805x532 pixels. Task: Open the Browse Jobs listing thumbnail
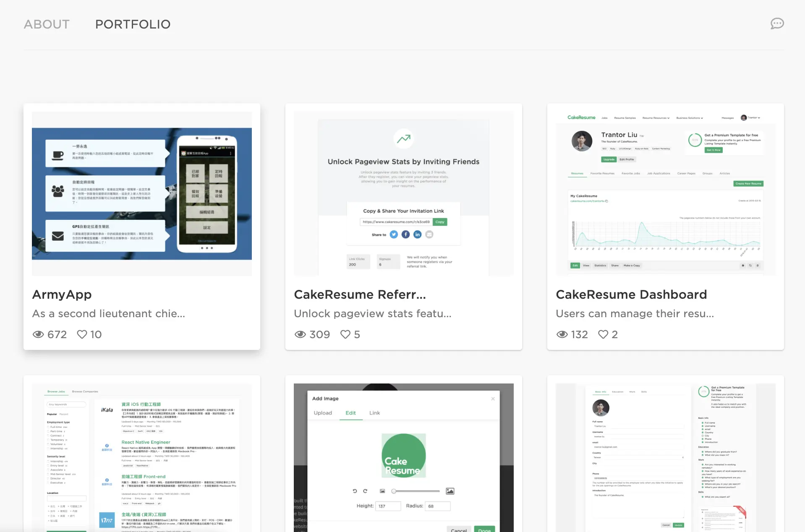pyautogui.click(x=142, y=458)
